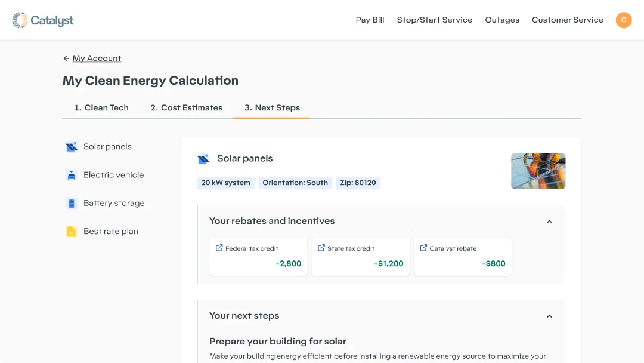
Task: Open the orange user avatar menu
Action: click(624, 20)
